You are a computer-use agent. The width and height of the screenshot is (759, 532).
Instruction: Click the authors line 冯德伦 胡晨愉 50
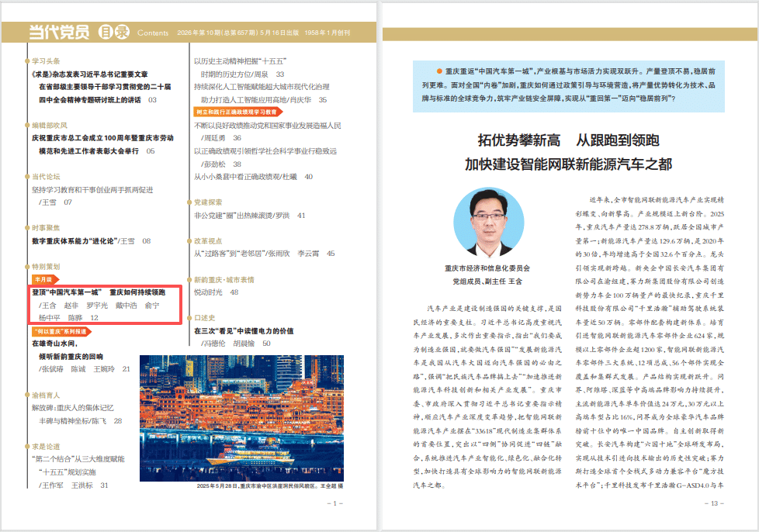[x=236, y=344]
